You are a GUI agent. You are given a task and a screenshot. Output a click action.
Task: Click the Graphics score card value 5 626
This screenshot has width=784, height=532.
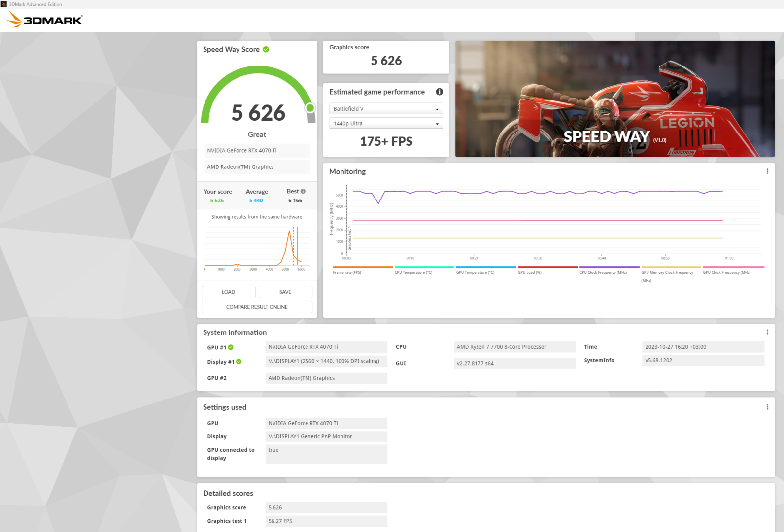(x=386, y=61)
